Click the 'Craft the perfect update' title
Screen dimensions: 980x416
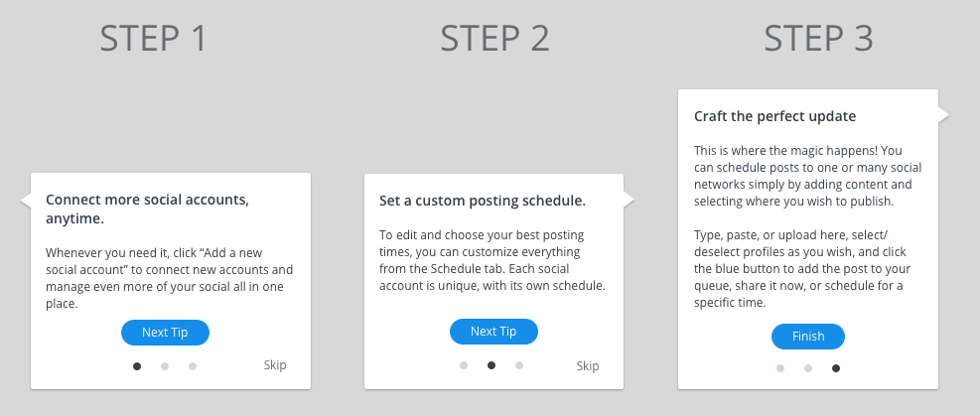point(774,116)
